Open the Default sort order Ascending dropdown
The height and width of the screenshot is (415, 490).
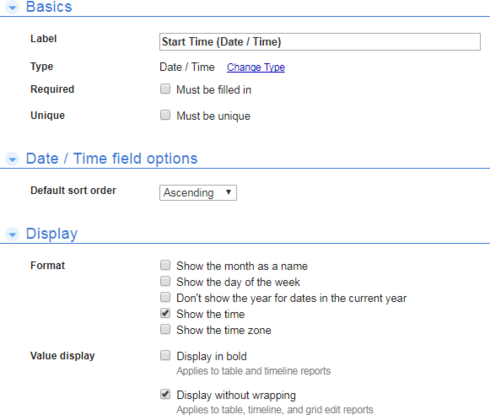point(198,193)
